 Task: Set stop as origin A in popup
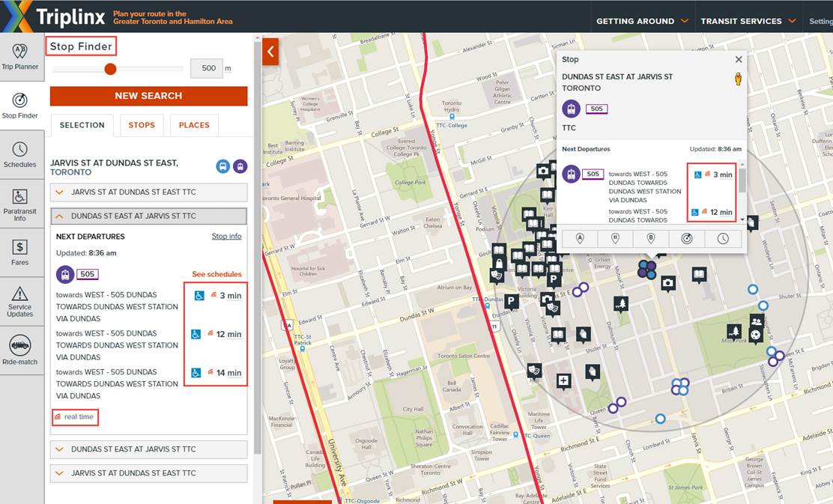pyautogui.click(x=580, y=239)
